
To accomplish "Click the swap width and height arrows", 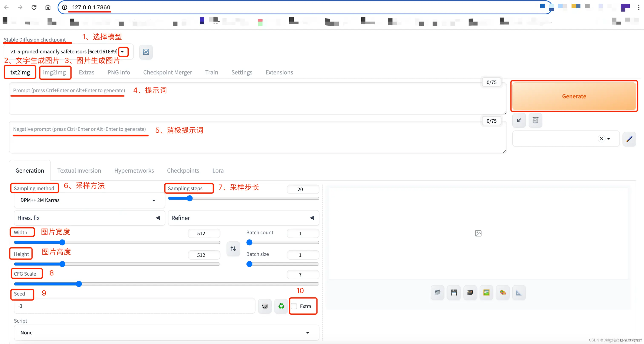I will [233, 249].
